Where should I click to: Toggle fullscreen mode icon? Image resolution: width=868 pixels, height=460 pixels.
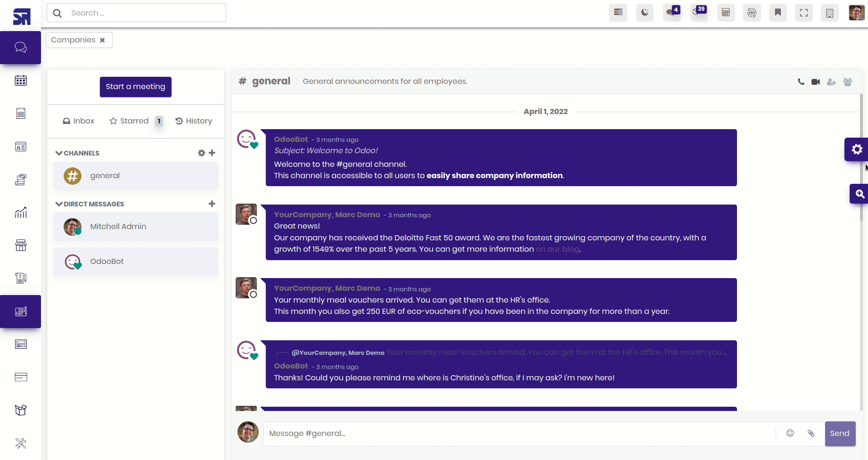804,13
